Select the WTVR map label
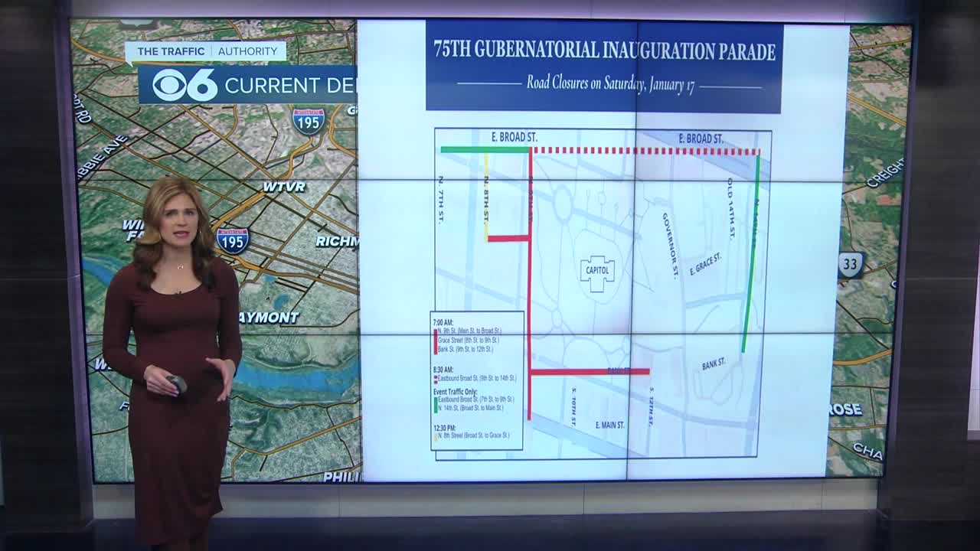Viewport: 980px width, 551px height. point(284,187)
